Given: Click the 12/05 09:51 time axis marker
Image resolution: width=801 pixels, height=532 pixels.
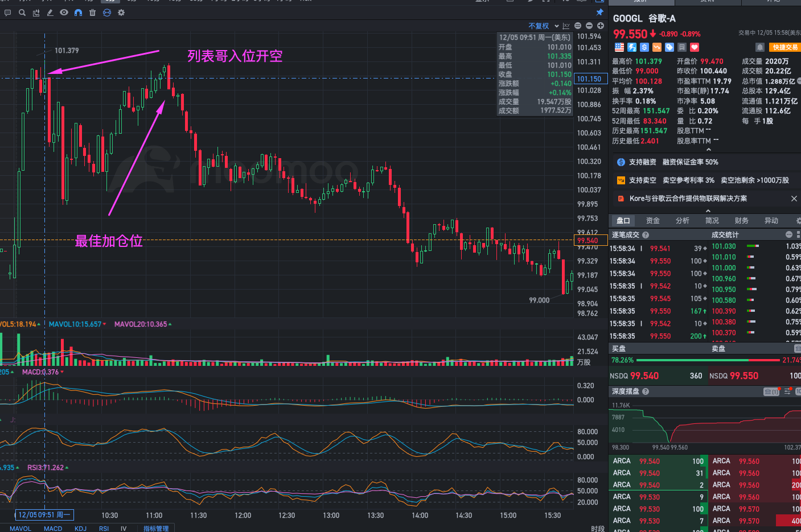Looking at the screenshot, I should pos(45,515).
